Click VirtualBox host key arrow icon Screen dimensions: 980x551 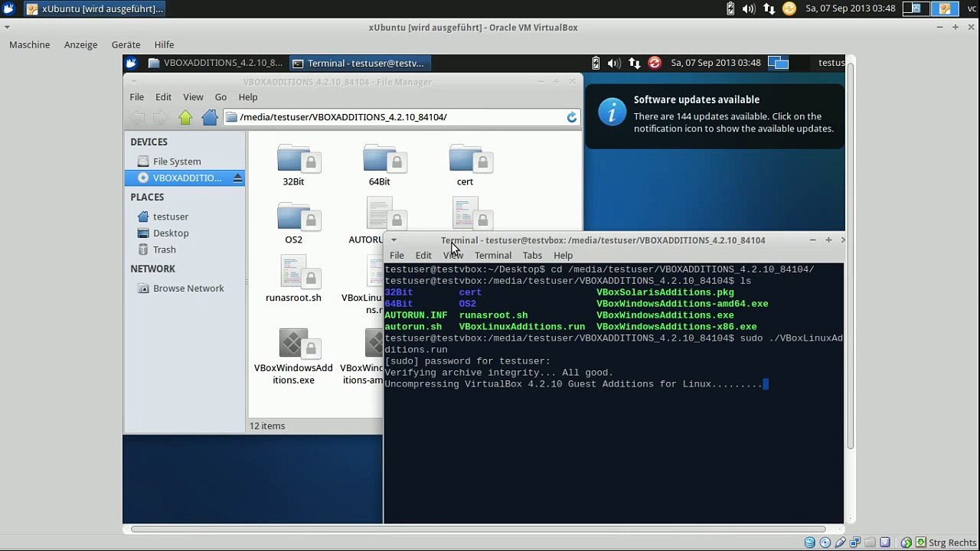click(x=921, y=543)
